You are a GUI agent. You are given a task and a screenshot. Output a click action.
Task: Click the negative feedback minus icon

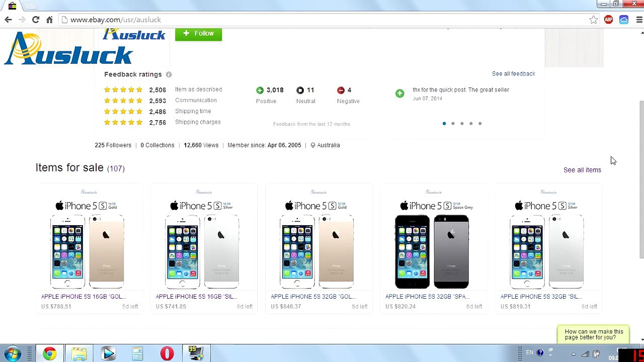341,90
